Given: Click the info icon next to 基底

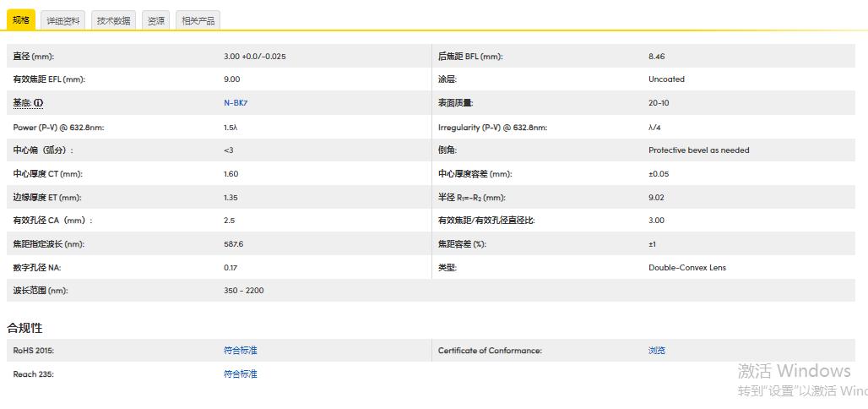Looking at the screenshot, I should (39, 103).
